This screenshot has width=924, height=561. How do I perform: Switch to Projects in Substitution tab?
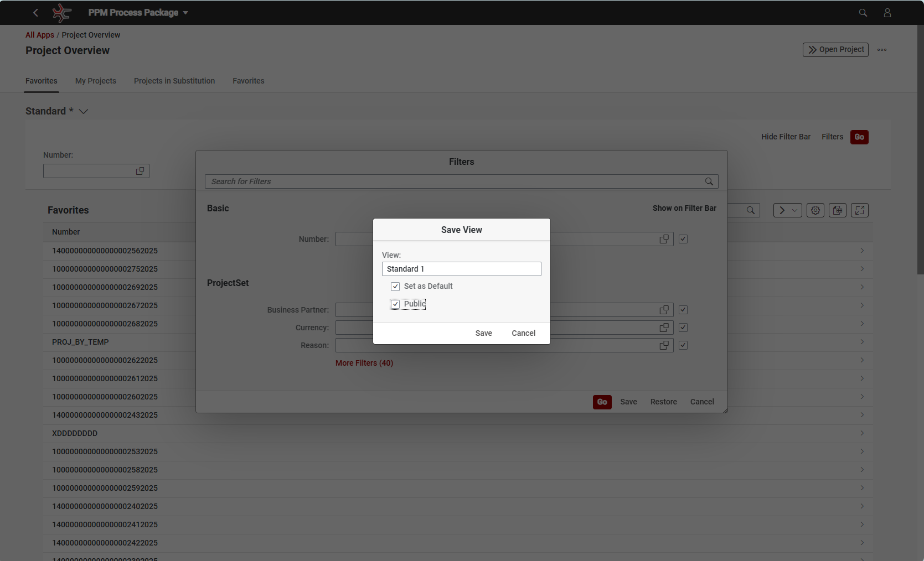pos(174,81)
